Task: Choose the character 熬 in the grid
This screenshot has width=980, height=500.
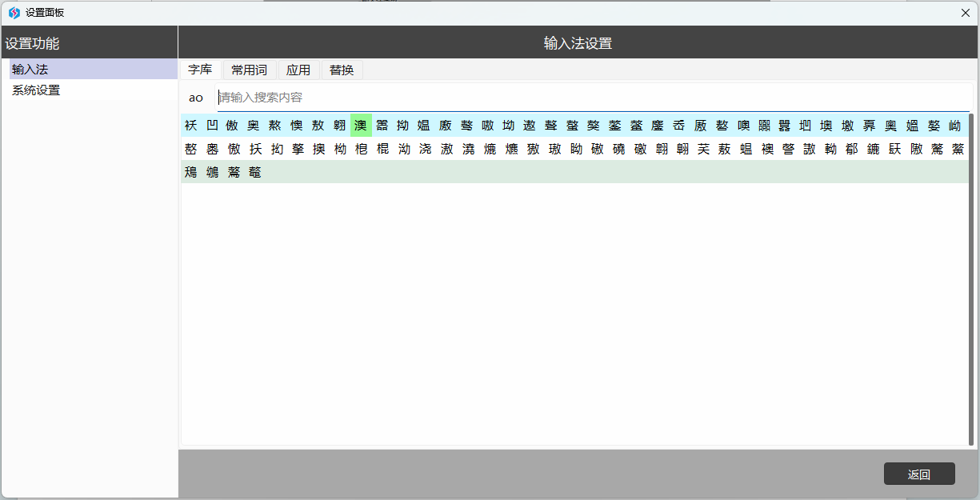Action: pos(275,126)
